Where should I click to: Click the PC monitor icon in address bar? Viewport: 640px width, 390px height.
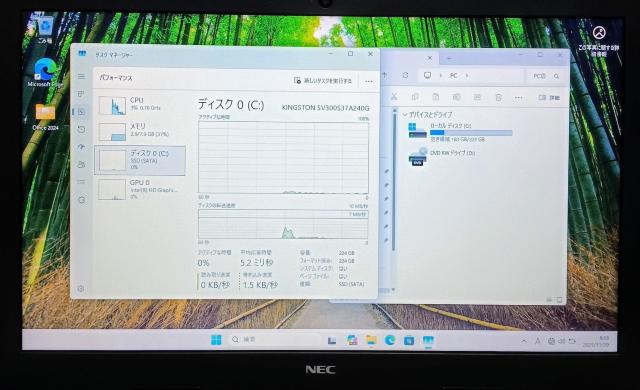427,75
